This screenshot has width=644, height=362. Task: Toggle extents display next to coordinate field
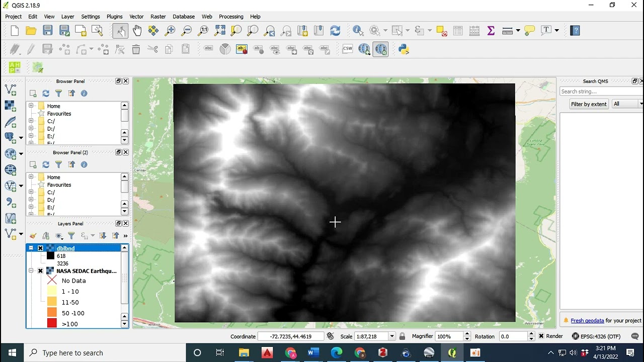click(x=330, y=336)
